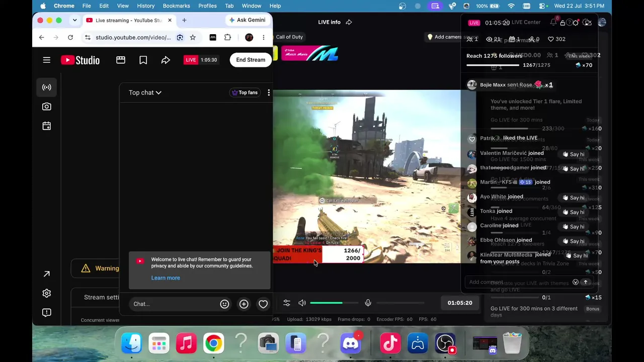The height and width of the screenshot is (362, 644).
Task: Click the Chrome profile avatar
Action: pos(249,37)
